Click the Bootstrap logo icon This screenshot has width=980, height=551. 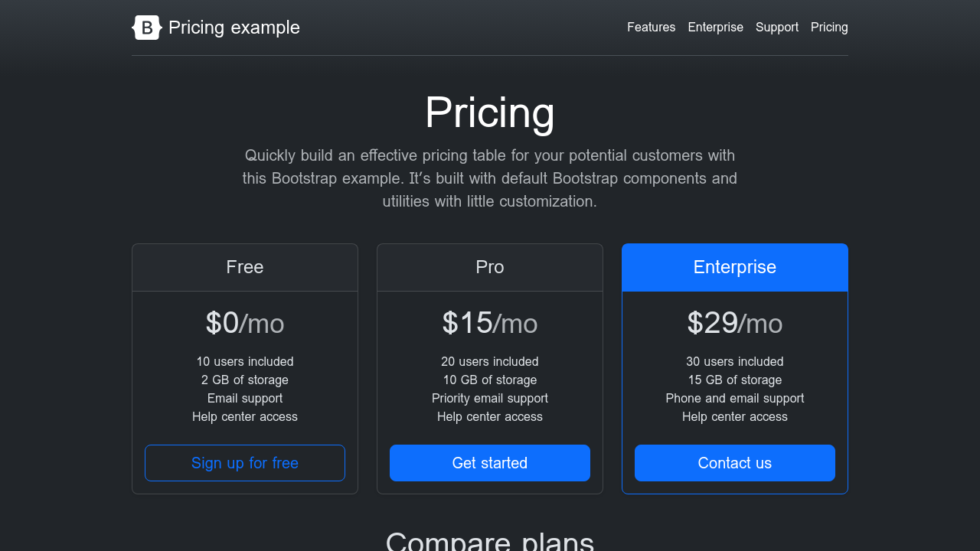pyautogui.click(x=147, y=28)
